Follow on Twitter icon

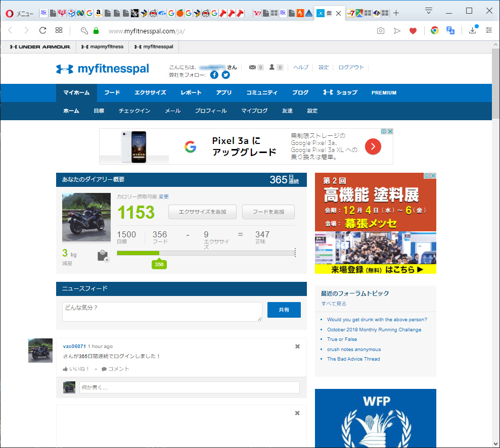click(x=226, y=75)
